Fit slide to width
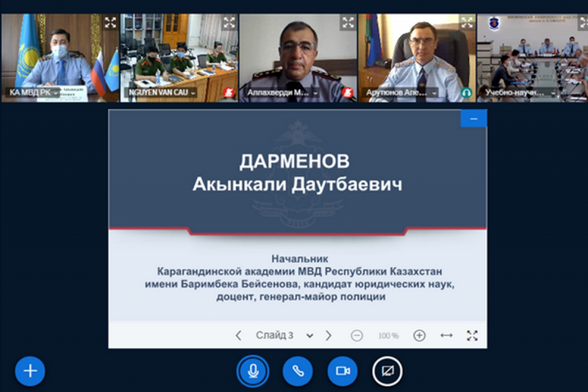The image size is (588, 392). (446, 335)
